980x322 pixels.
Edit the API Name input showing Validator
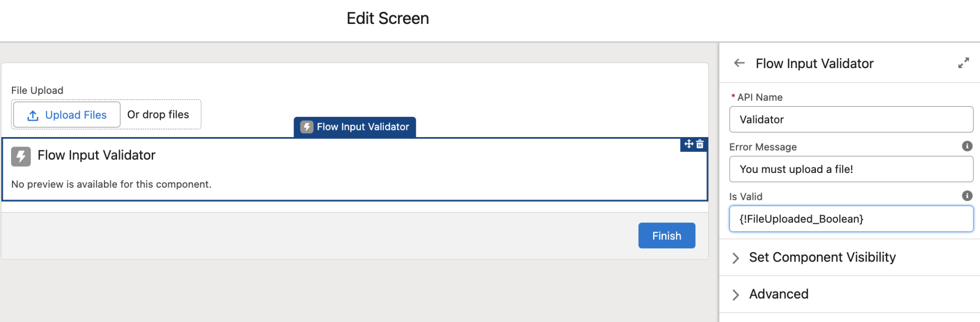pos(850,119)
